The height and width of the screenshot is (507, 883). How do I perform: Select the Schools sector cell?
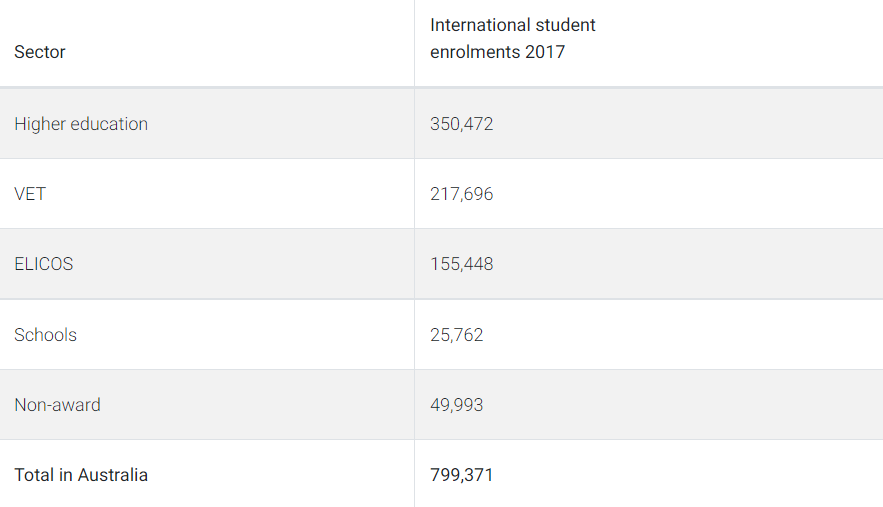(45, 335)
